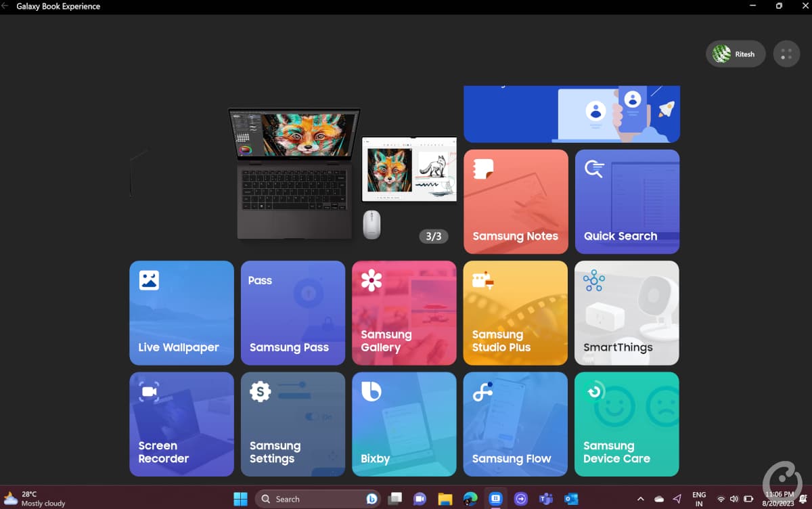Open the Samsung Gallery tile

(x=404, y=313)
